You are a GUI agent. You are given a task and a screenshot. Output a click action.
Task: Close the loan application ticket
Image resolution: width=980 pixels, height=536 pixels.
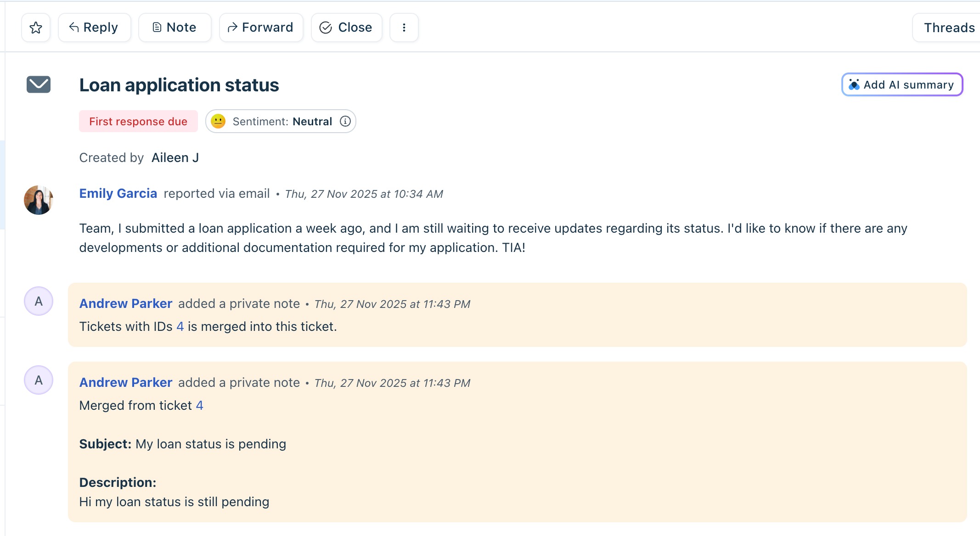click(347, 28)
